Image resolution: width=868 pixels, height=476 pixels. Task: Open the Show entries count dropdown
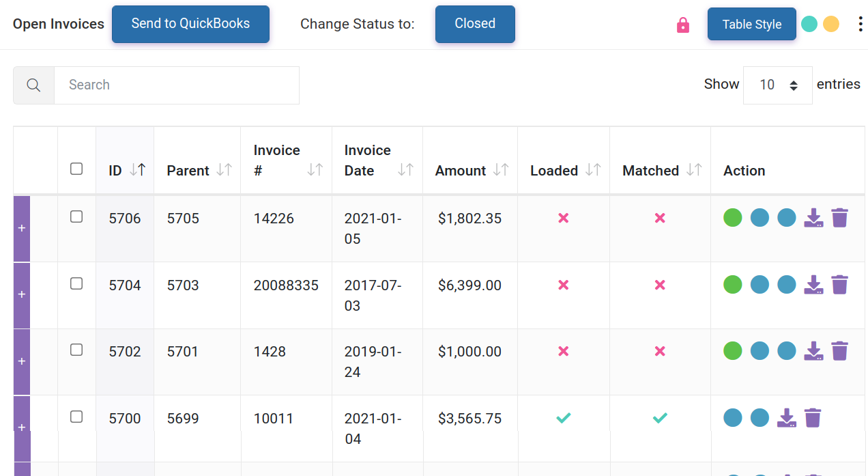(x=778, y=85)
